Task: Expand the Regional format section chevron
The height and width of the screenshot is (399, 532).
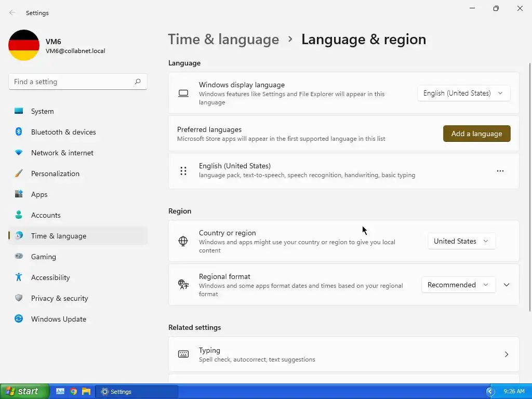Action: (507, 285)
